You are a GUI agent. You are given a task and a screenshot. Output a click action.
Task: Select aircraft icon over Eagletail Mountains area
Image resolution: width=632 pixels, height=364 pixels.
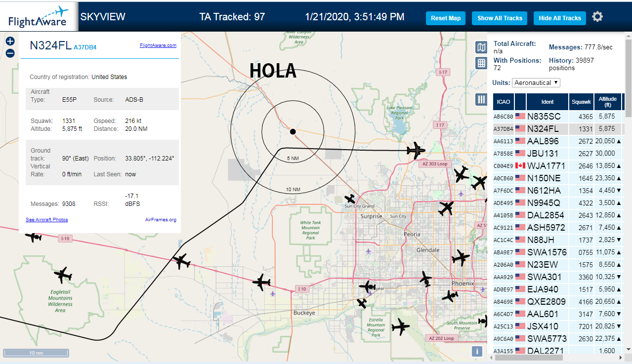pyautogui.click(x=63, y=274)
